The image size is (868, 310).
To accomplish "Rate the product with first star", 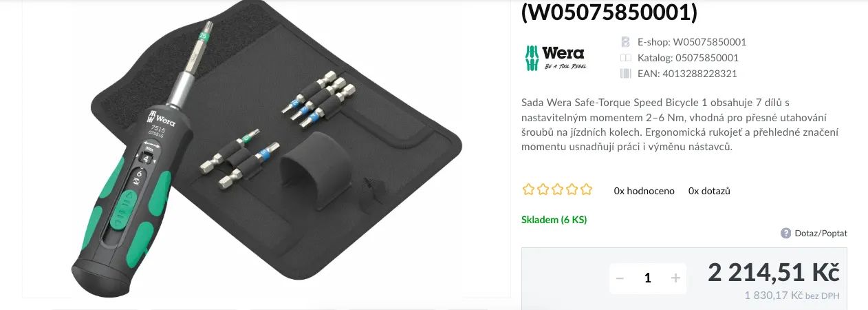I will point(528,189).
